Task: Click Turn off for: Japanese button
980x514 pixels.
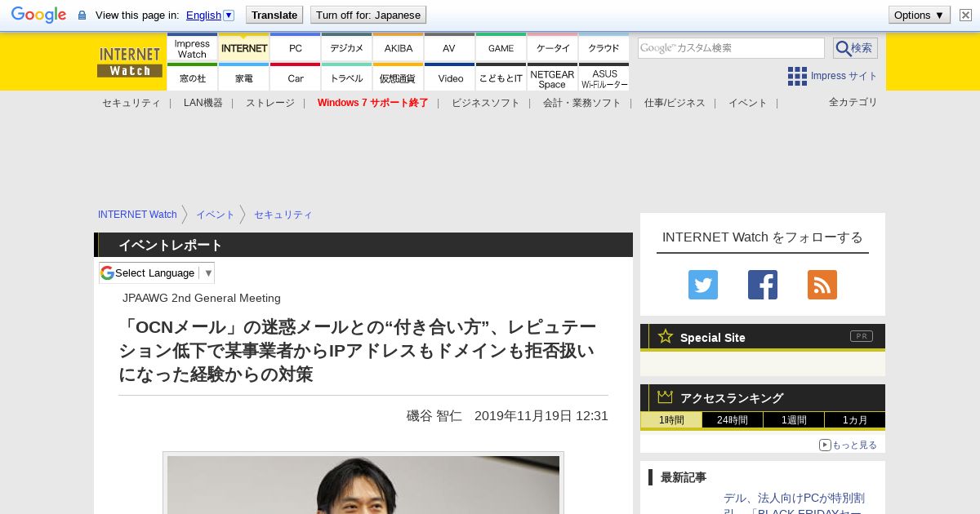Action: click(x=368, y=15)
